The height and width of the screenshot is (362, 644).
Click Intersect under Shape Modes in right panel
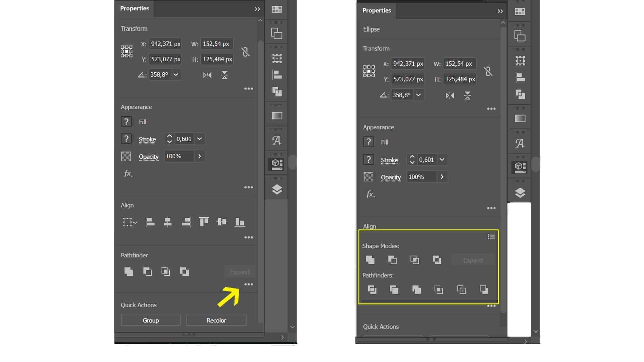click(x=415, y=260)
